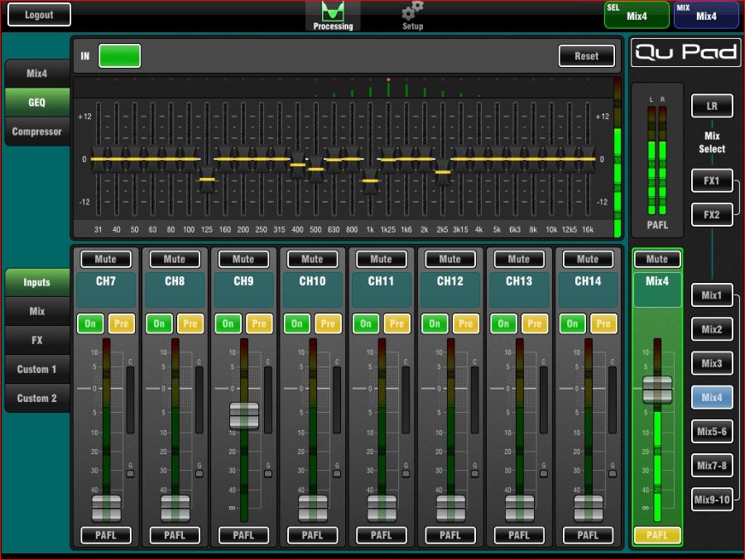Select Mix1 in Mix Select
Screen dimensions: 745x560
[x=712, y=295]
